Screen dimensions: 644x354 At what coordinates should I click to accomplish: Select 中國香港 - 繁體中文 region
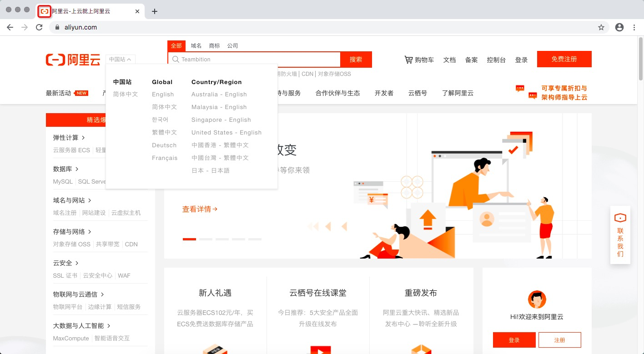click(220, 145)
